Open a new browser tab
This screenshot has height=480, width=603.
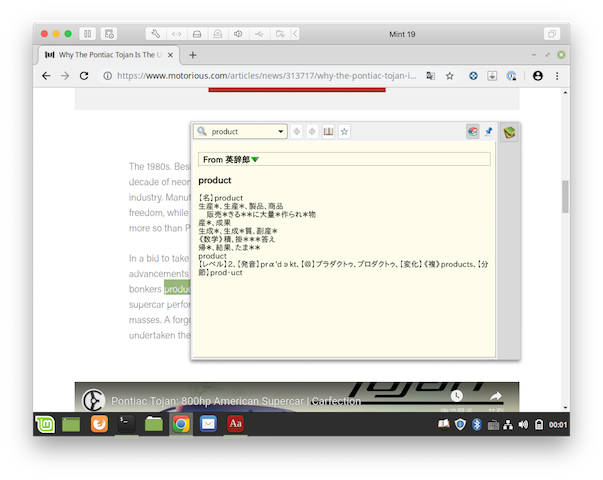(193, 54)
